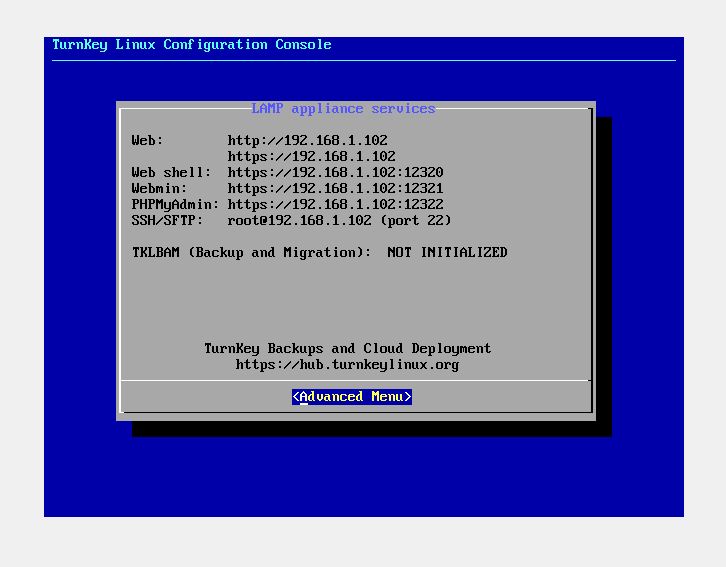Click the NOT INITIALIZED status text
The height and width of the screenshot is (567, 726).
tap(447, 253)
